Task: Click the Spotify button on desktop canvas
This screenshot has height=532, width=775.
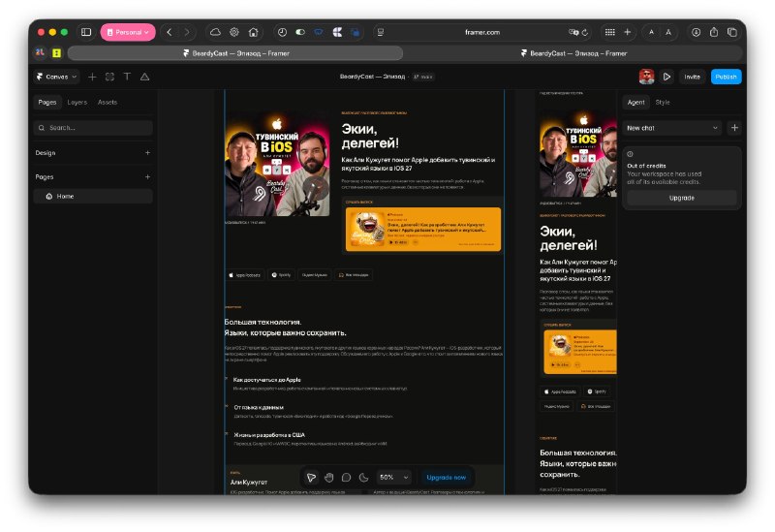Action: click(x=282, y=275)
